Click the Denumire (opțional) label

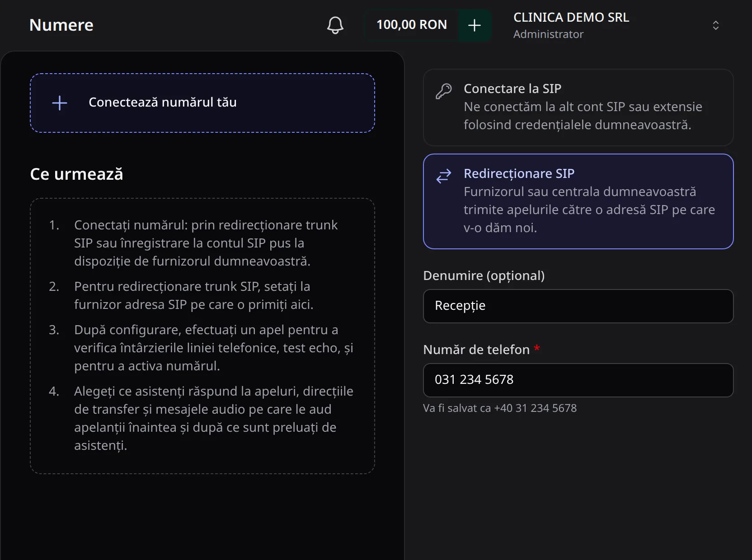[x=484, y=275]
